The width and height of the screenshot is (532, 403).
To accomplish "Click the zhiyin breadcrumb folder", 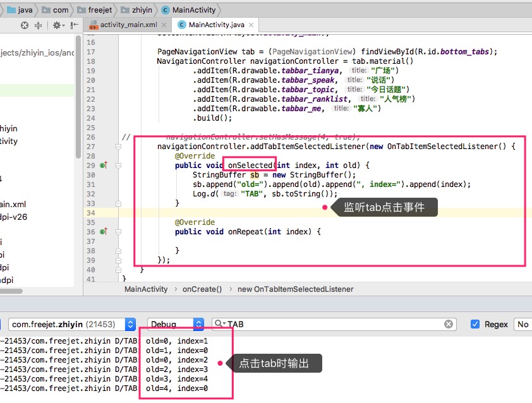I will [136, 10].
